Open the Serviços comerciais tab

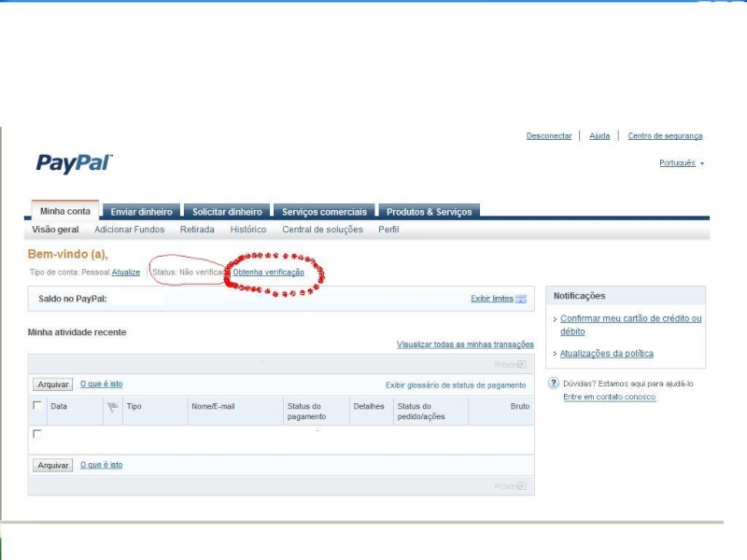324,212
